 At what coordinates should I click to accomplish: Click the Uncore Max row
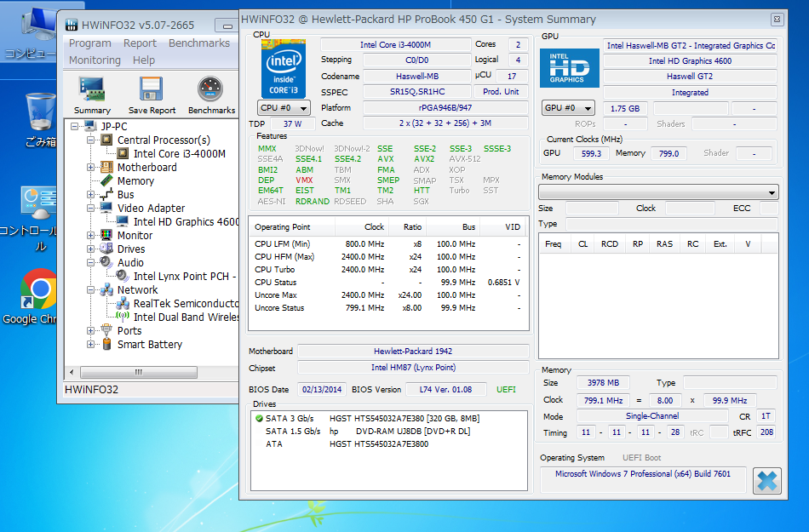click(388, 295)
